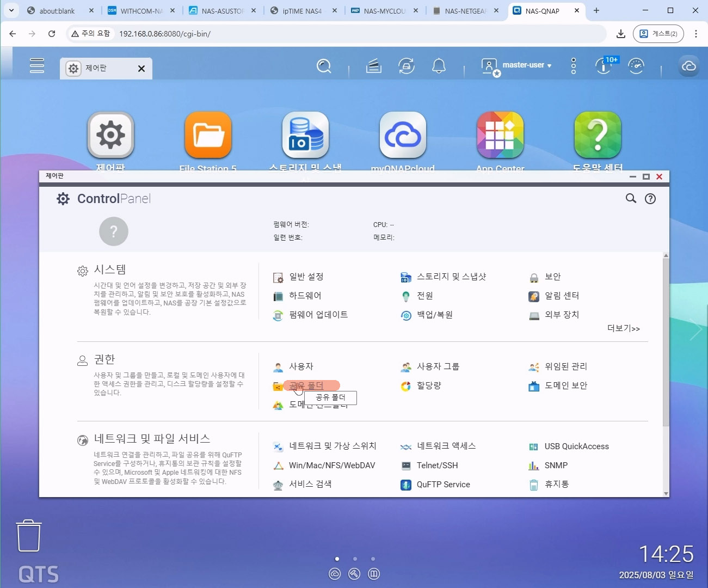Launch File Station 5 from the desktop

coord(208,136)
